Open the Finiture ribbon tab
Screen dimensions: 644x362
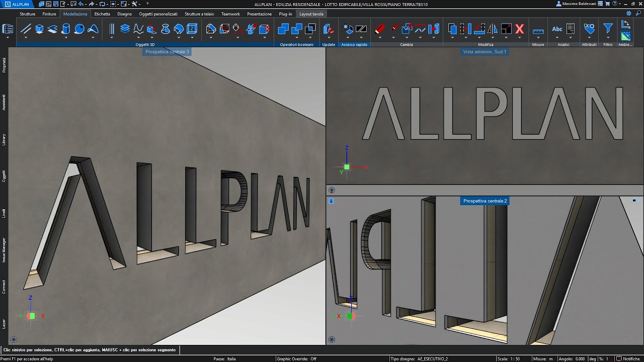pyautogui.click(x=49, y=14)
